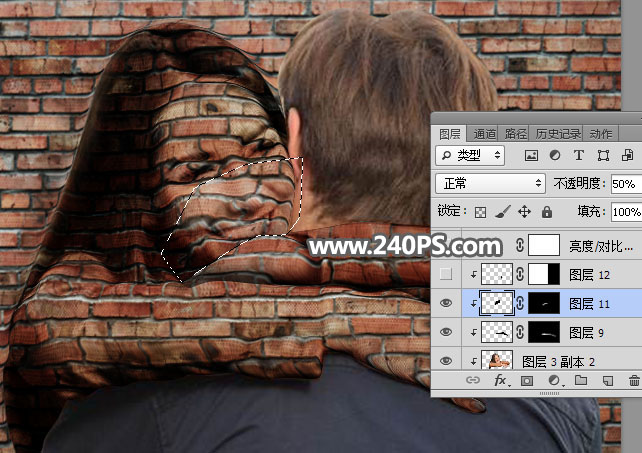
Task: Open the 通道 (Channels) tab
Action: [484, 134]
